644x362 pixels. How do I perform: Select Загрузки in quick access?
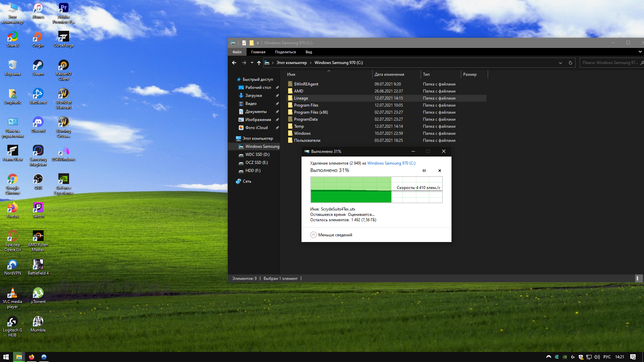click(254, 96)
